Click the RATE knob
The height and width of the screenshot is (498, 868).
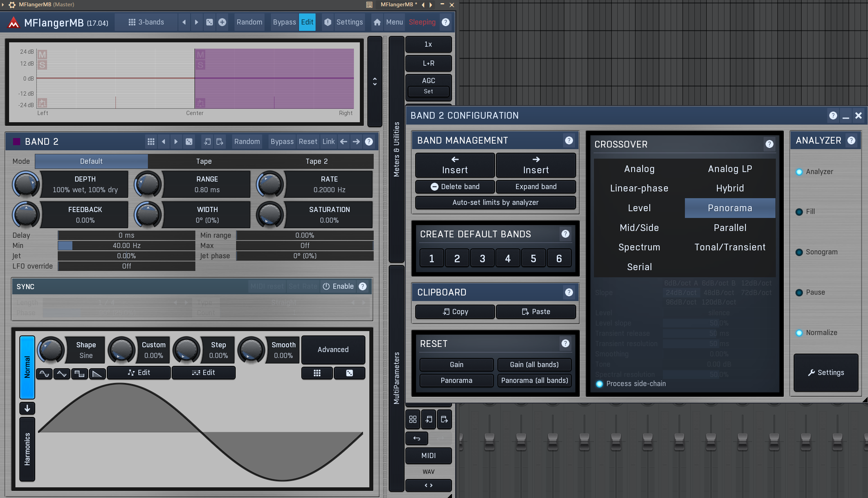tap(270, 184)
